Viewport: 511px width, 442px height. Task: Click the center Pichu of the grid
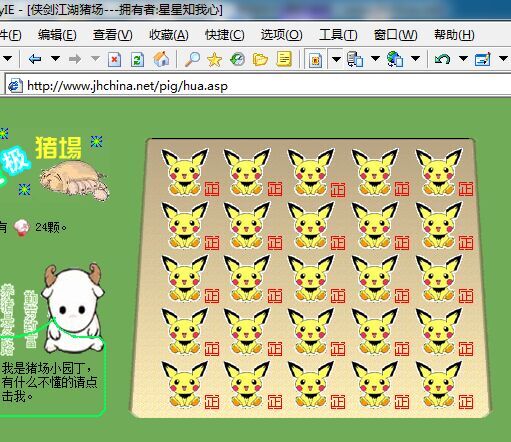tap(311, 278)
